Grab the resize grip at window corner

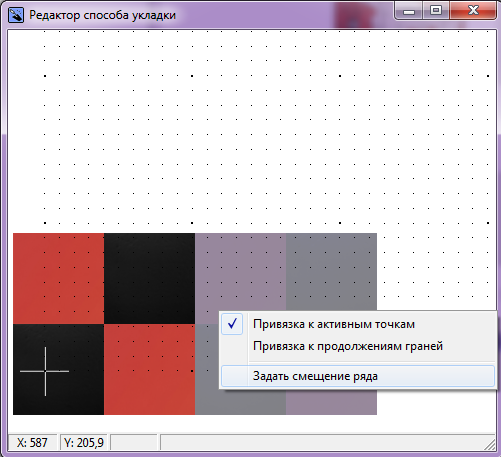[x=490, y=445]
